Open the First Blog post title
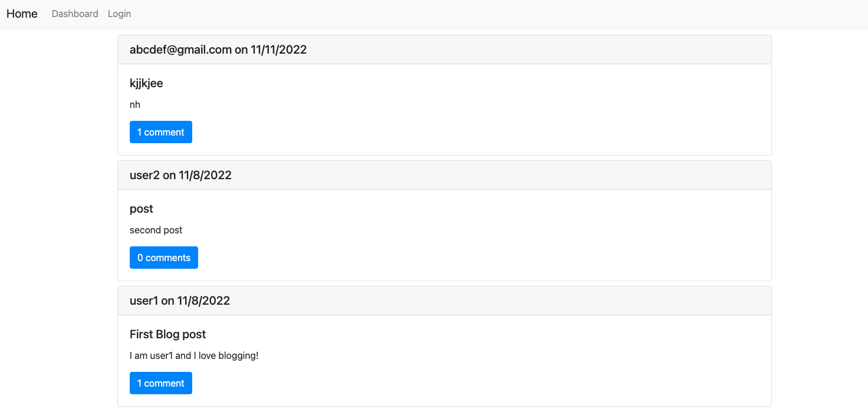The image size is (868, 409). (167, 334)
